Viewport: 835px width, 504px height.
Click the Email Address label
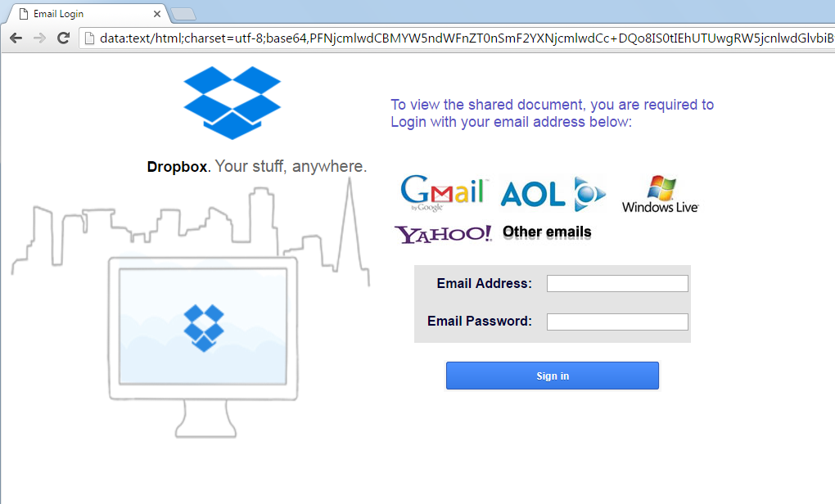click(484, 283)
